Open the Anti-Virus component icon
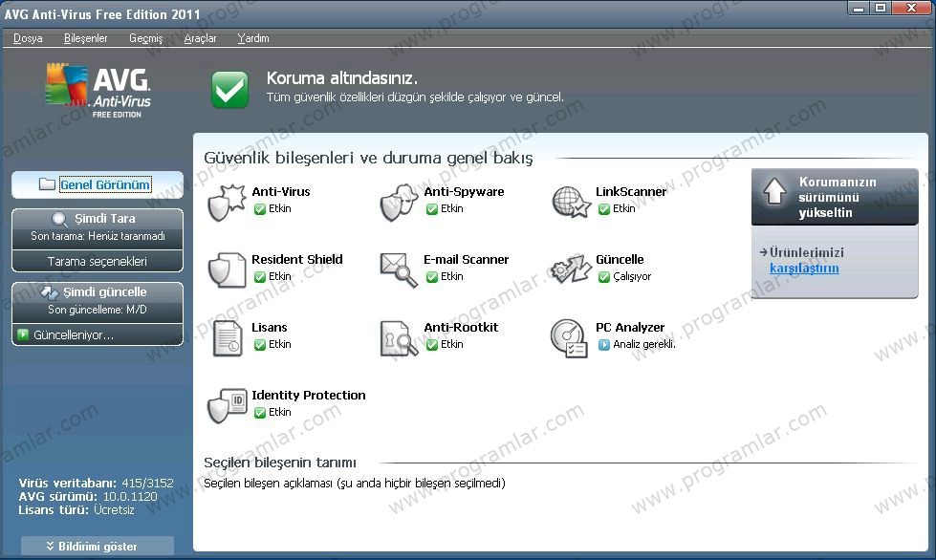The height and width of the screenshot is (560, 936). [227, 203]
